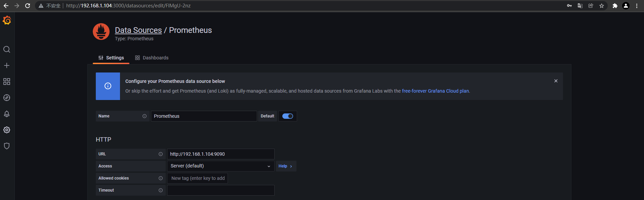The width and height of the screenshot is (644, 200).
Task: Open browser profile avatar
Action: tap(626, 6)
